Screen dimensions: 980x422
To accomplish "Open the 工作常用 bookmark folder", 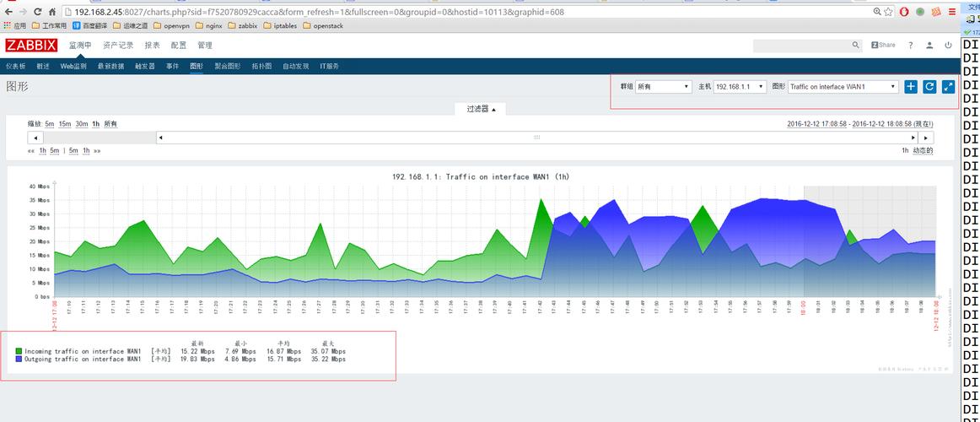I will click(x=49, y=26).
